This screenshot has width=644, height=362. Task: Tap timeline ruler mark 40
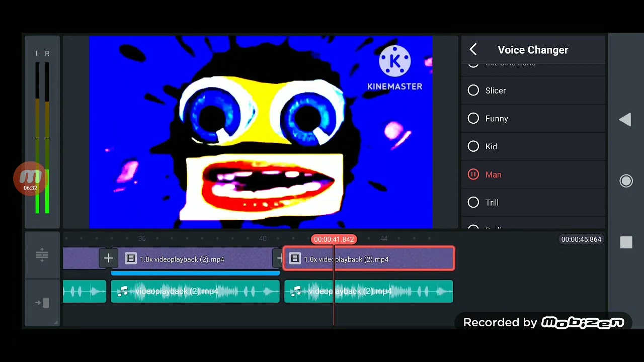coord(263,239)
